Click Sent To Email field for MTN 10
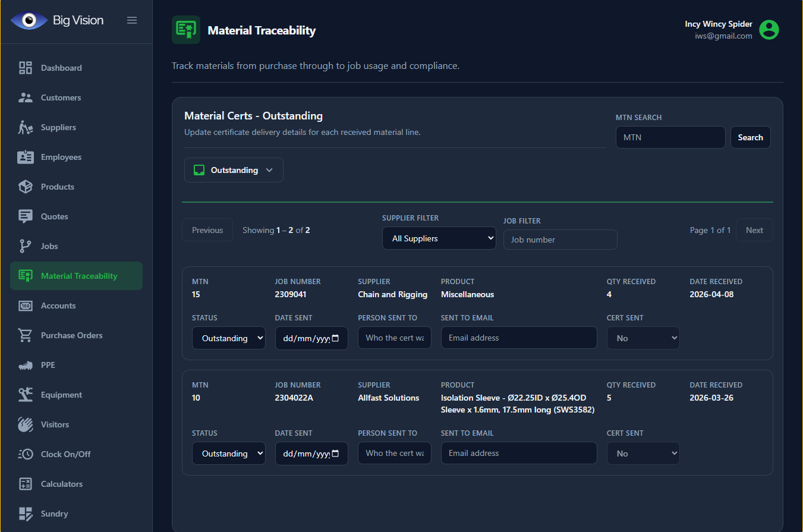 click(518, 453)
